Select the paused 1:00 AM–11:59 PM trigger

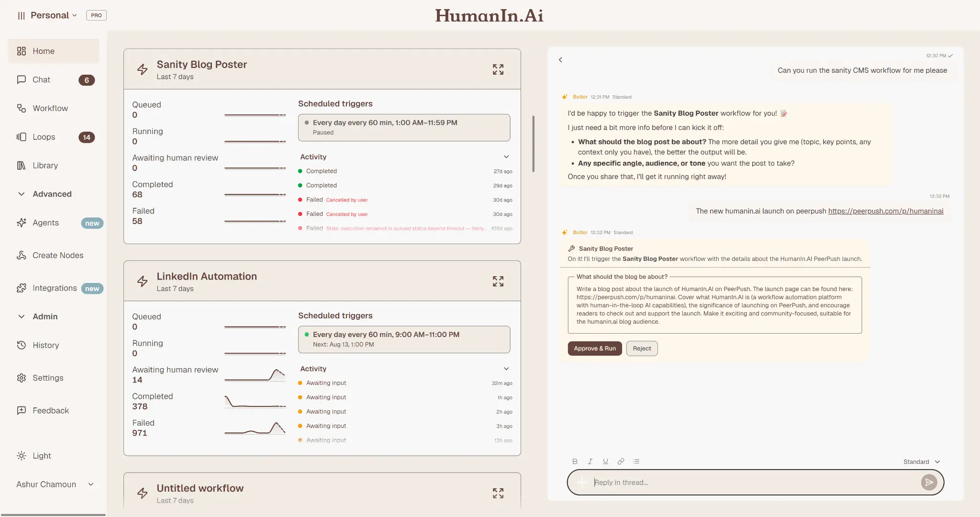[x=404, y=128]
